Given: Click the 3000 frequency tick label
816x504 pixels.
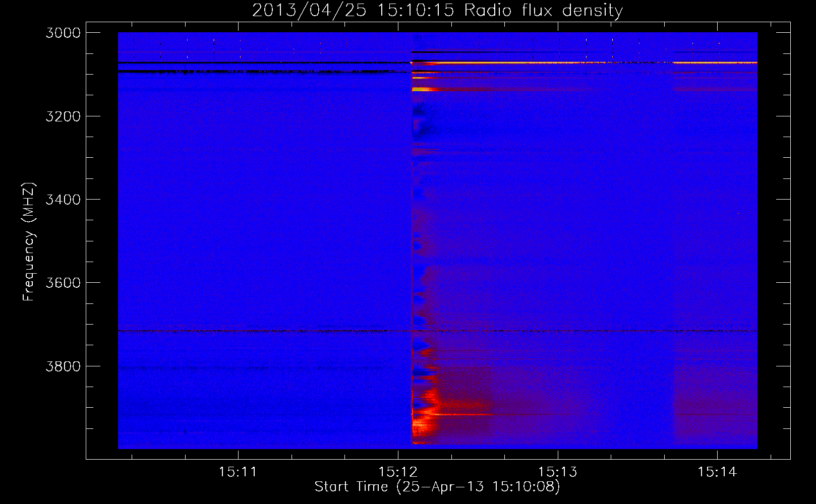Looking at the screenshot, I should coord(63,33).
